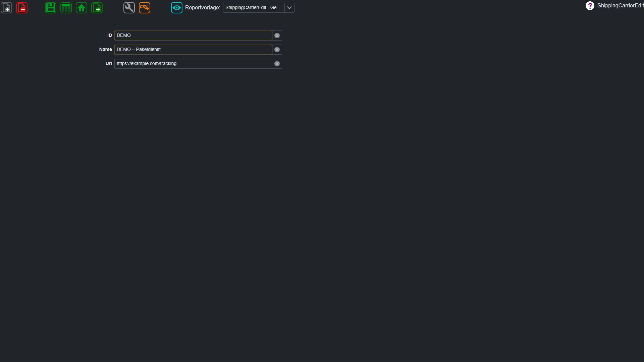The height and width of the screenshot is (362, 644).
Task: Open the ShippingCarrierEdit report template combo box
Action: click(254, 8)
